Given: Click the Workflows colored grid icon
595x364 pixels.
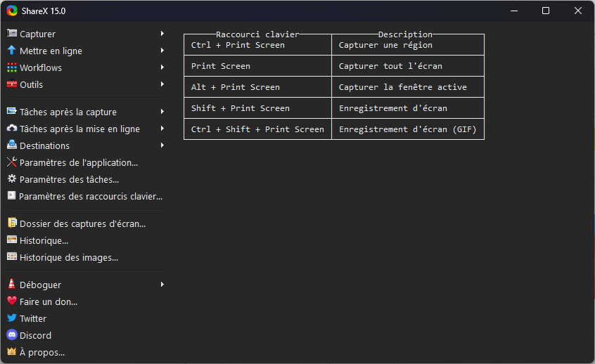Looking at the screenshot, I should pos(12,67).
